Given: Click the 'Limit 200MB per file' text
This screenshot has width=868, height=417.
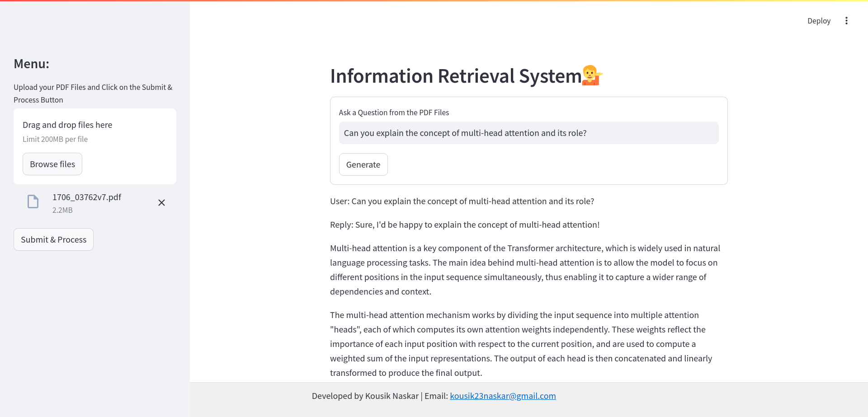Looking at the screenshot, I should pyautogui.click(x=55, y=139).
